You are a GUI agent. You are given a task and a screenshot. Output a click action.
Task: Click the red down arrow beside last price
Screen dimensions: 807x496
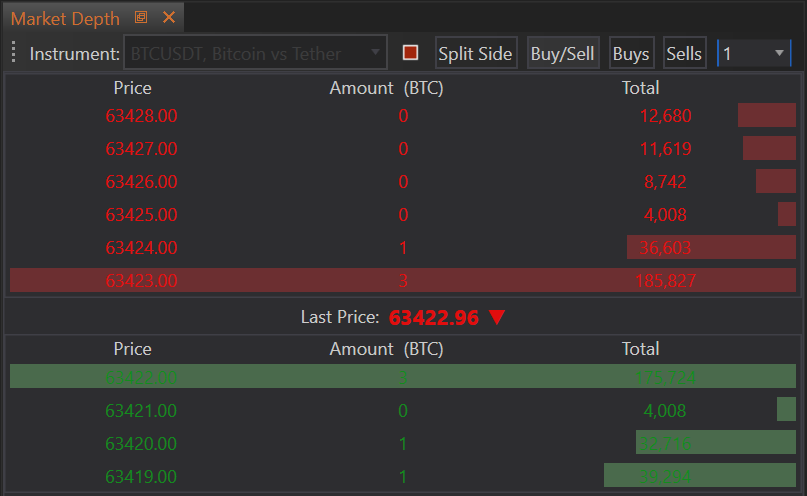coord(497,317)
